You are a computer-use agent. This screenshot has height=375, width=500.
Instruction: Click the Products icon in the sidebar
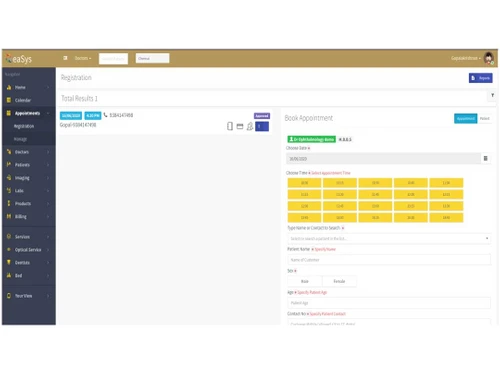[9, 203]
